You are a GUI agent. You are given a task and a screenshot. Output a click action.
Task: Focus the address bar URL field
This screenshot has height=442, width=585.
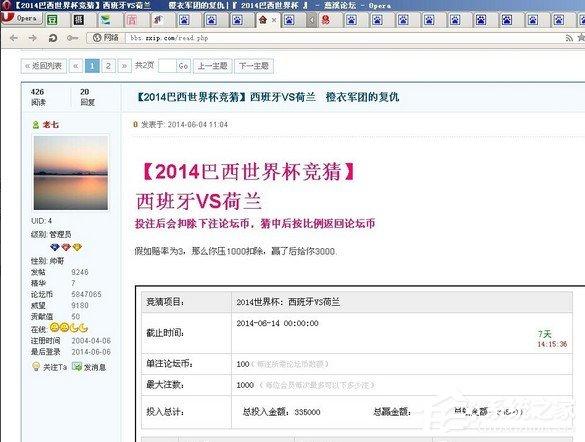click(343, 38)
